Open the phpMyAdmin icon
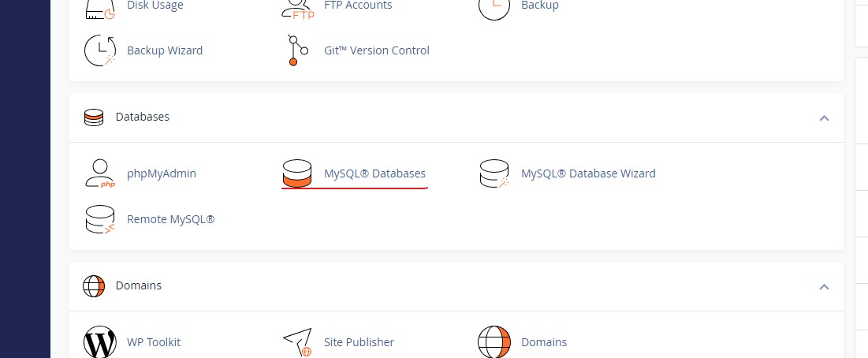 100,173
